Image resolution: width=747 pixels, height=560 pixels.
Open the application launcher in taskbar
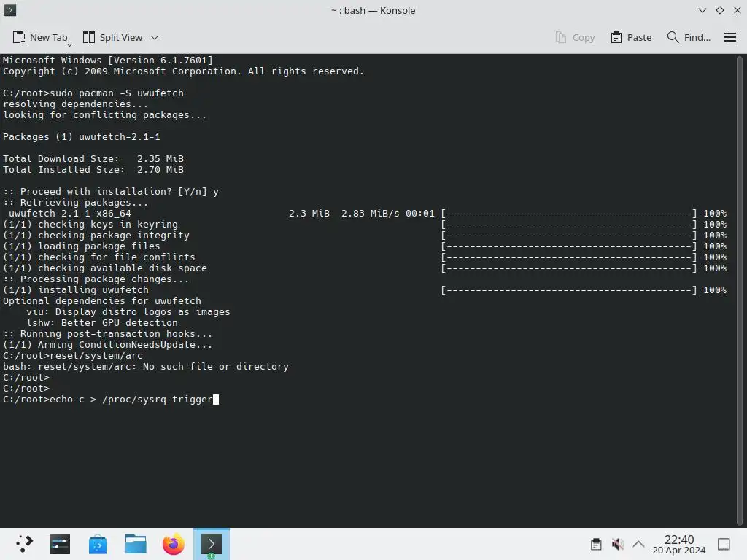point(23,544)
